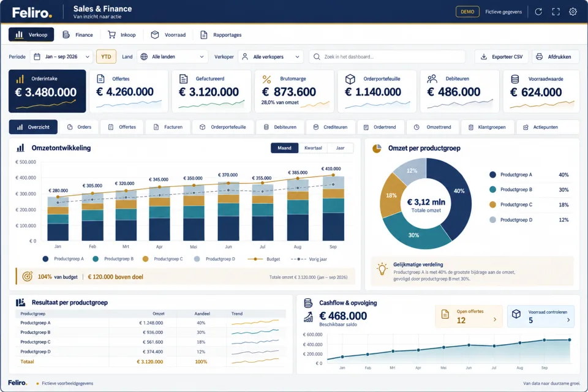Click the pie icon beside Omzet per productgroep
588x392 pixels.
click(377, 148)
